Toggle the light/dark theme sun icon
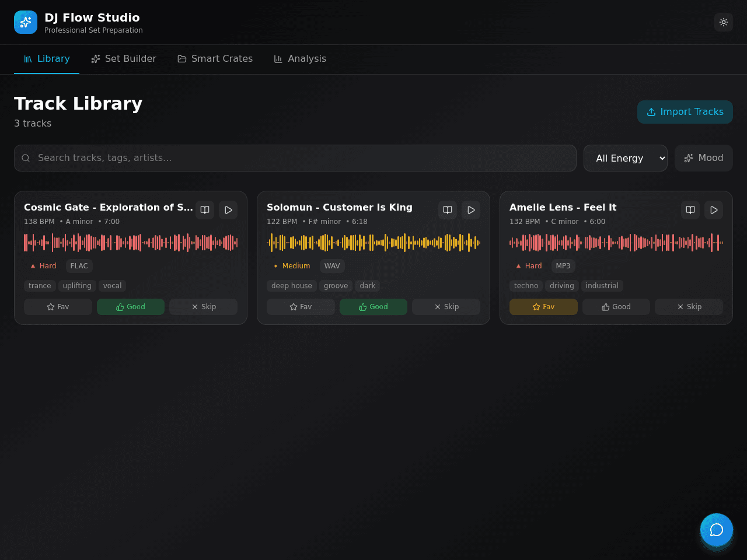This screenshot has width=747, height=560. click(x=724, y=22)
